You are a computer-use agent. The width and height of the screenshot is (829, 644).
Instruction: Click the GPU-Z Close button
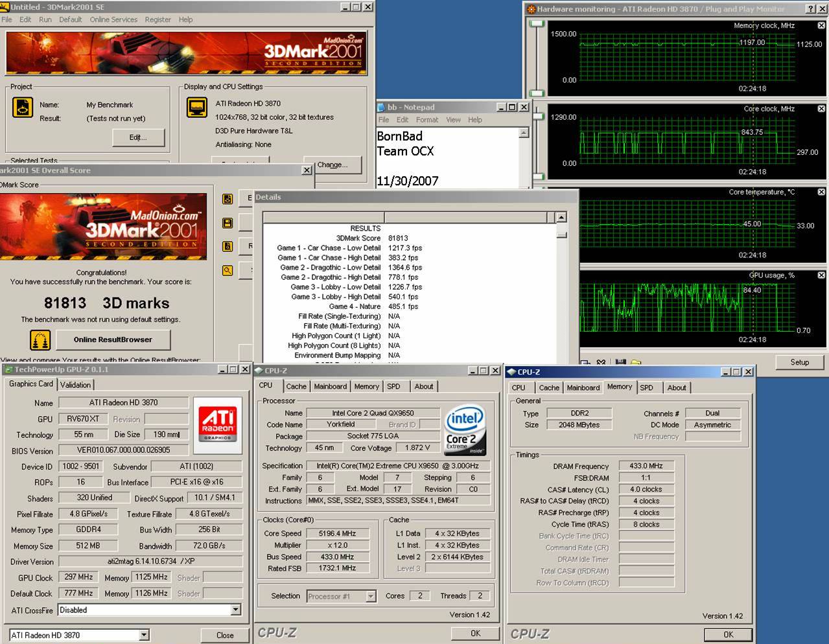[x=225, y=635]
